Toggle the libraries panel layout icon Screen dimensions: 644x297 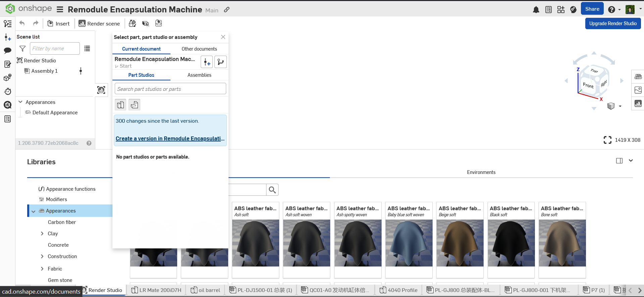pos(620,161)
